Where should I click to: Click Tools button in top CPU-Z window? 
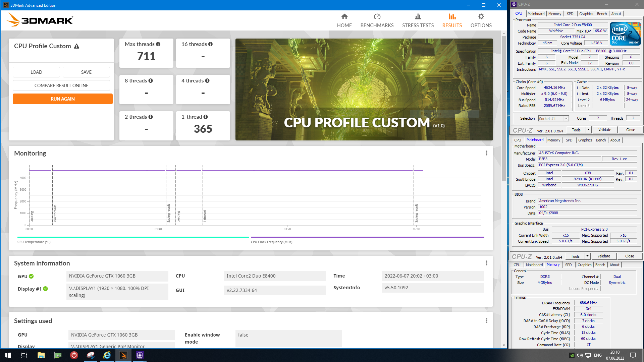(576, 130)
